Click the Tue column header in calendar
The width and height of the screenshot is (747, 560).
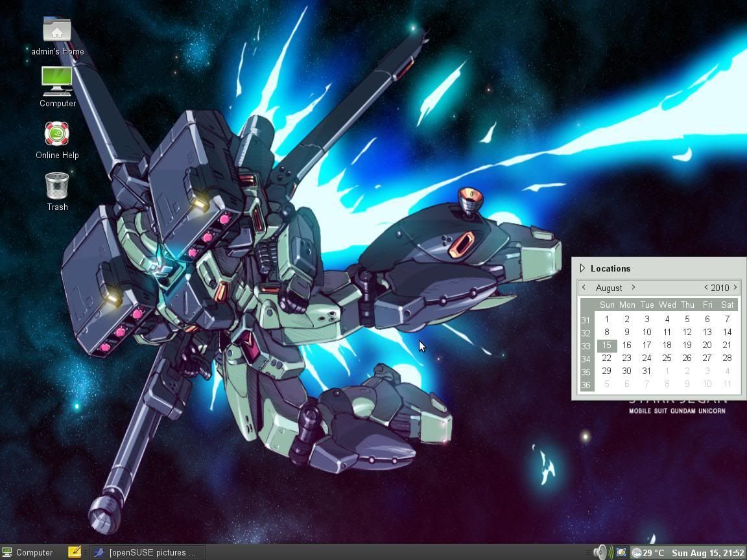[647, 305]
